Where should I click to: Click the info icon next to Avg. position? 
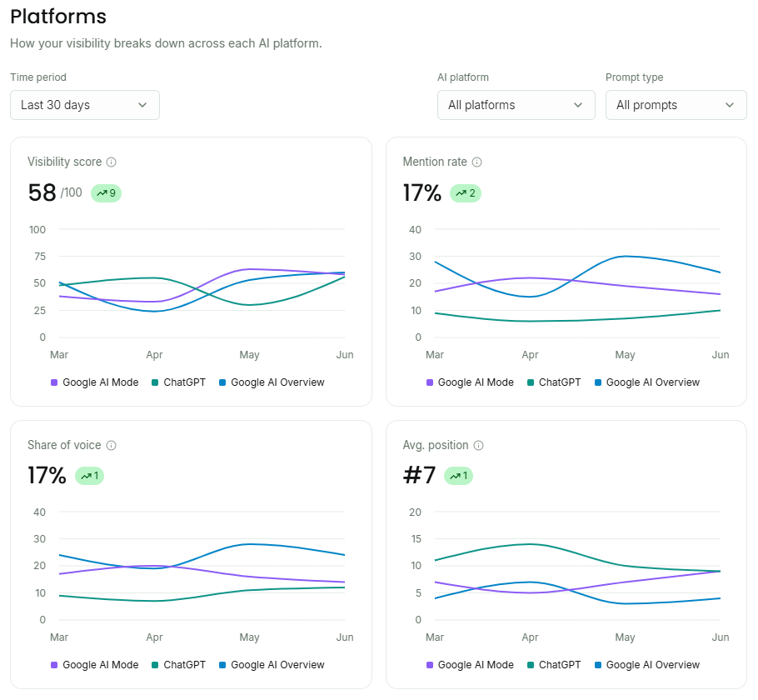478,446
